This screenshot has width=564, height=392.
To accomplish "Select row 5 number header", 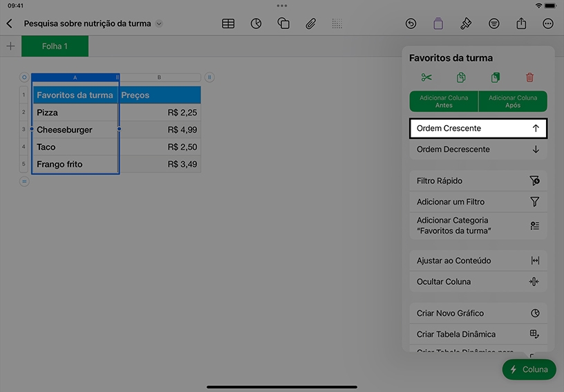I will 23,164.
